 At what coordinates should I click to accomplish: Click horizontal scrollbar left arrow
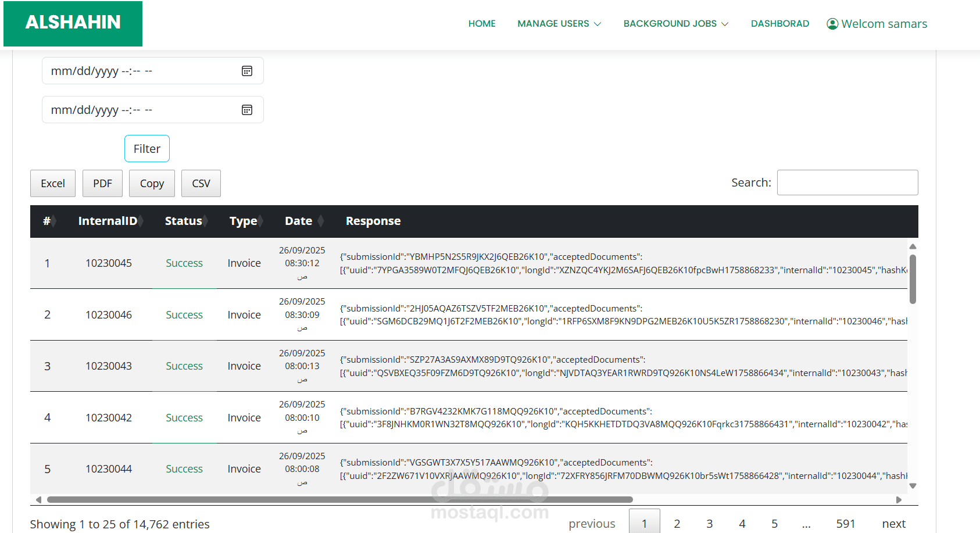(x=38, y=500)
